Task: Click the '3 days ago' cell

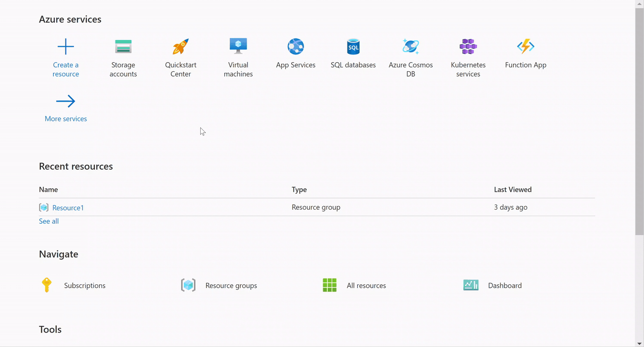Action: tap(511, 207)
